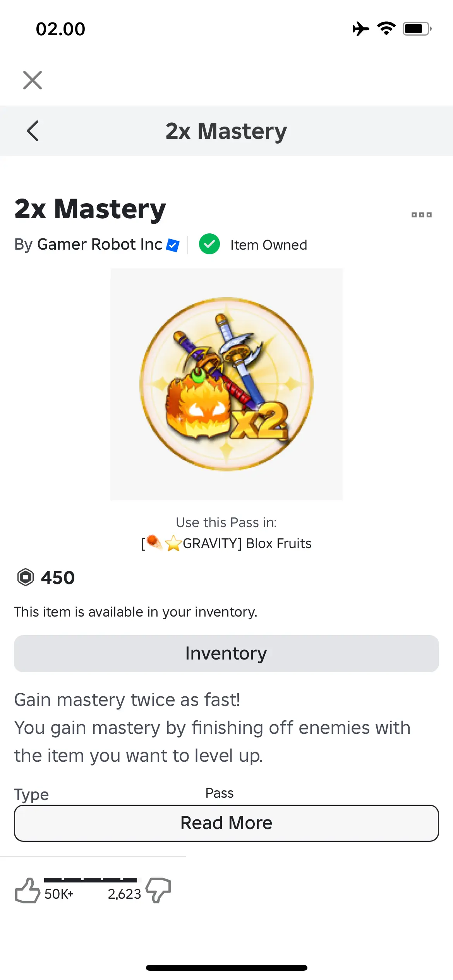The width and height of the screenshot is (453, 980).
Task: Tap the 2x Mastery header title
Action: [226, 131]
